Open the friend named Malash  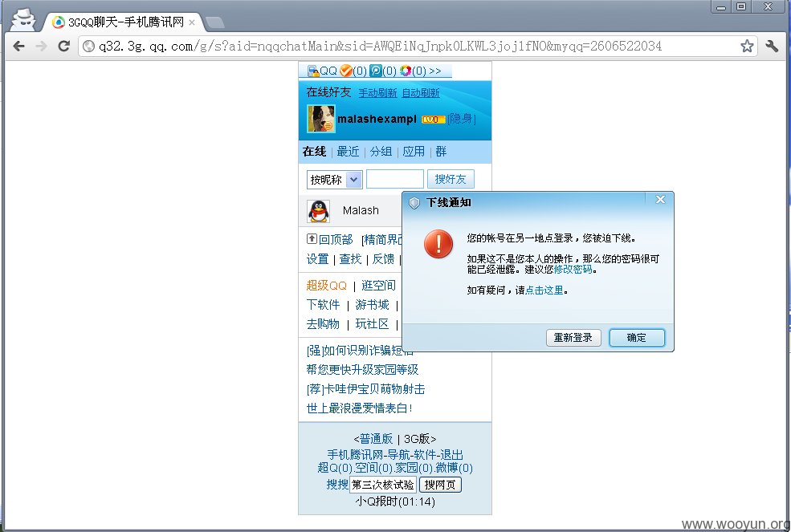(361, 210)
